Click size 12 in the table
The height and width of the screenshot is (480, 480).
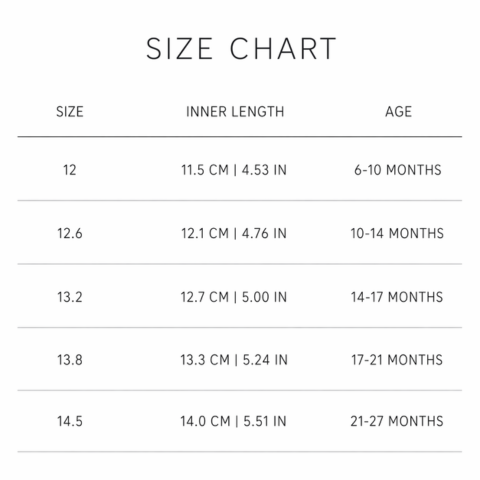[x=70, y=170]
